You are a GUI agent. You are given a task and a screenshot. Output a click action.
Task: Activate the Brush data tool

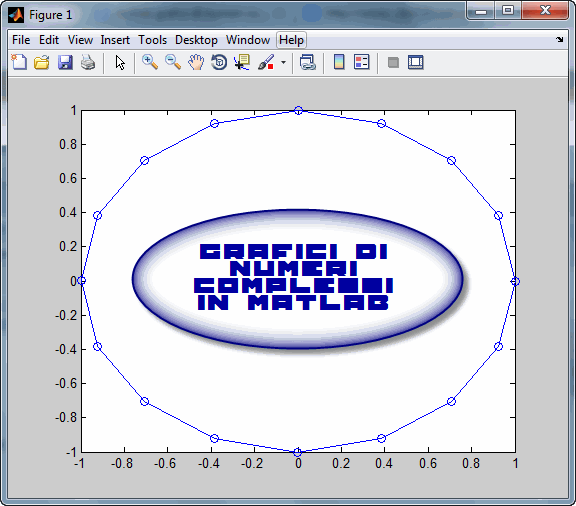(x=266, y=62)
